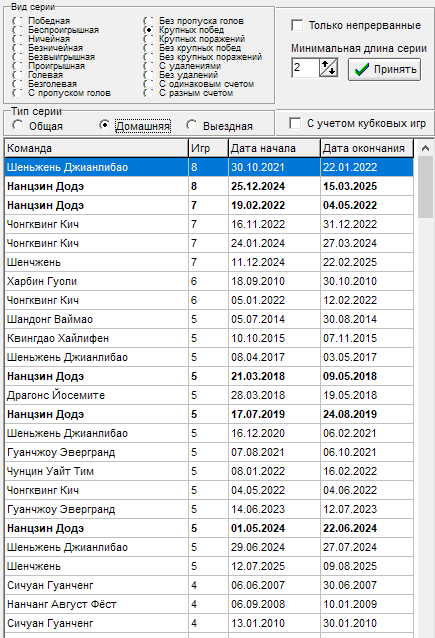The height and width of the screenshot is (638, 435).
Task: Sort by Команда column header
Action: [96, 149]
